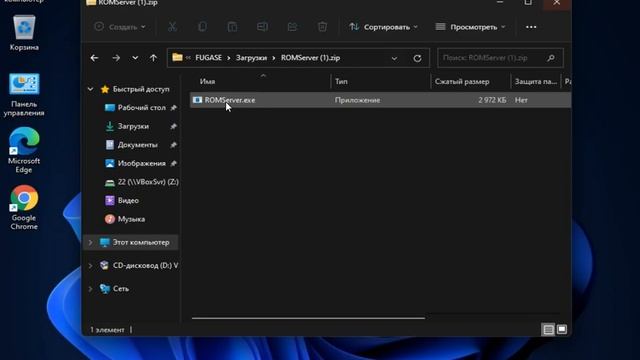This screenshot has width=640, height=360.
Task: Select Downloads in the sidebar
Action: [x=133, y=127]
